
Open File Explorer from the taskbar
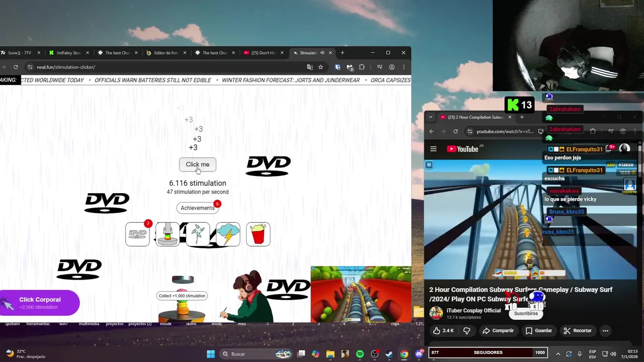point(330,354)
